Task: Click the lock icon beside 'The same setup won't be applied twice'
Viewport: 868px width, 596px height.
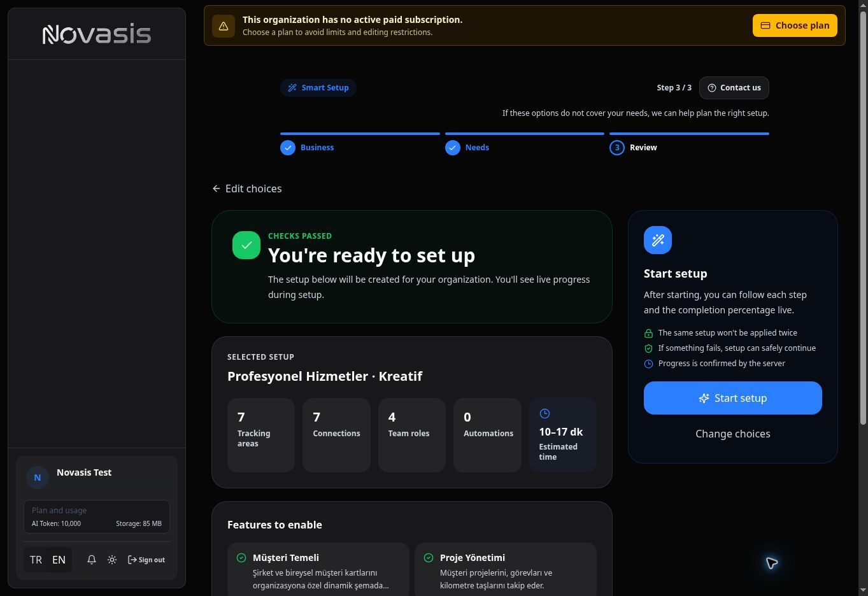Action: pyautogui.click(x=648, y=333)
